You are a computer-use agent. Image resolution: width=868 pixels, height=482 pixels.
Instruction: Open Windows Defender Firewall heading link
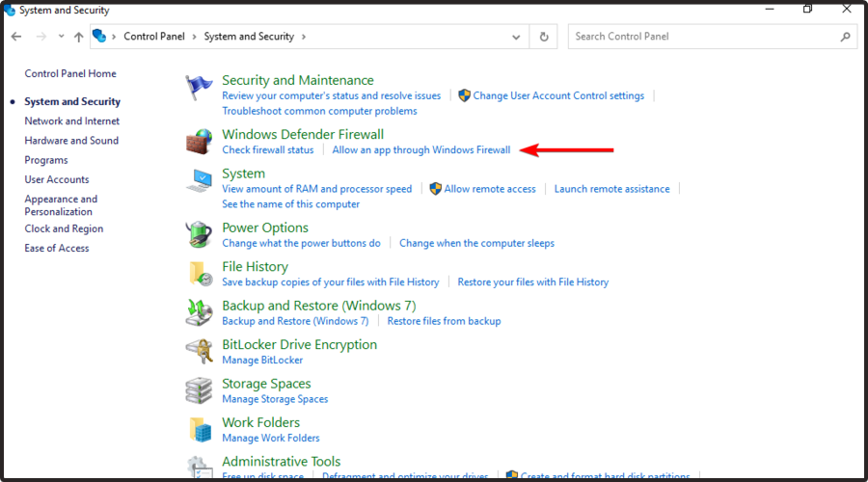(x=303, y=134)
